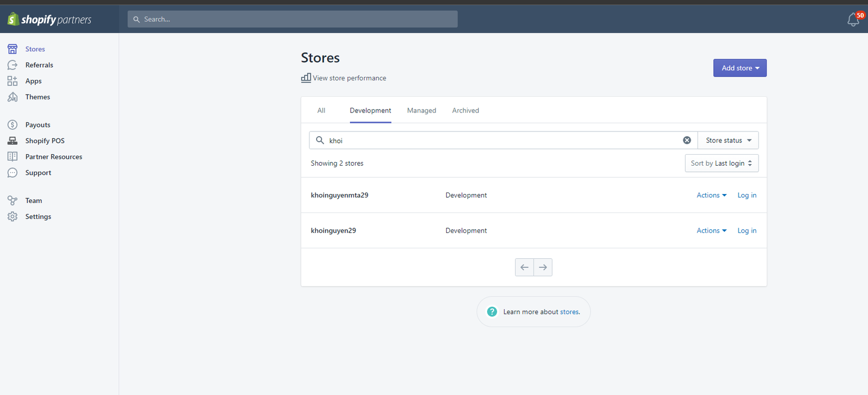Click the Settings gear icon
The width and height of the screenshot is (868, 395).
[x=13, y=216]
